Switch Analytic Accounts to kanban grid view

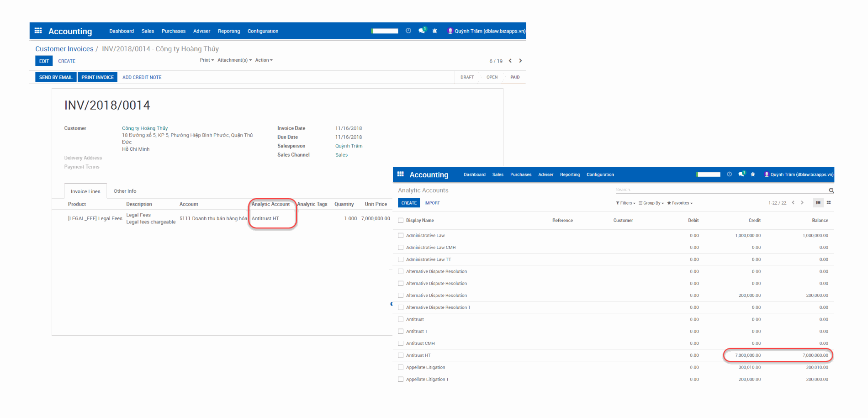(x=829, y=203)
